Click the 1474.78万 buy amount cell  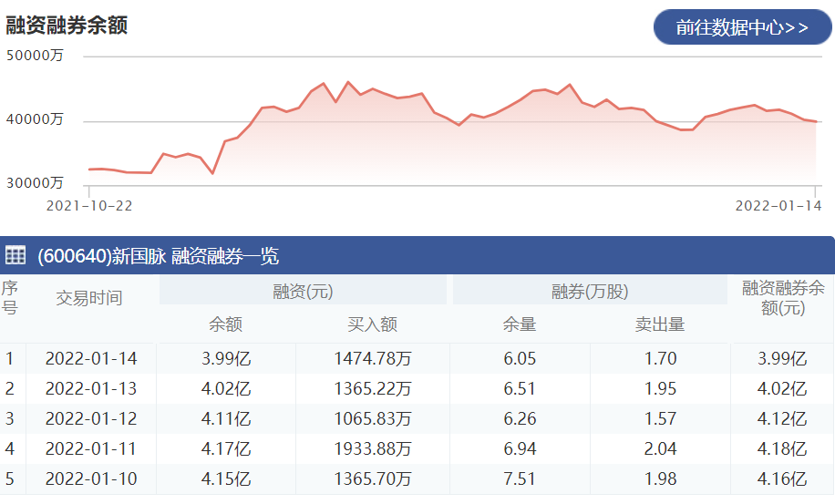click(x=372, y=359)
